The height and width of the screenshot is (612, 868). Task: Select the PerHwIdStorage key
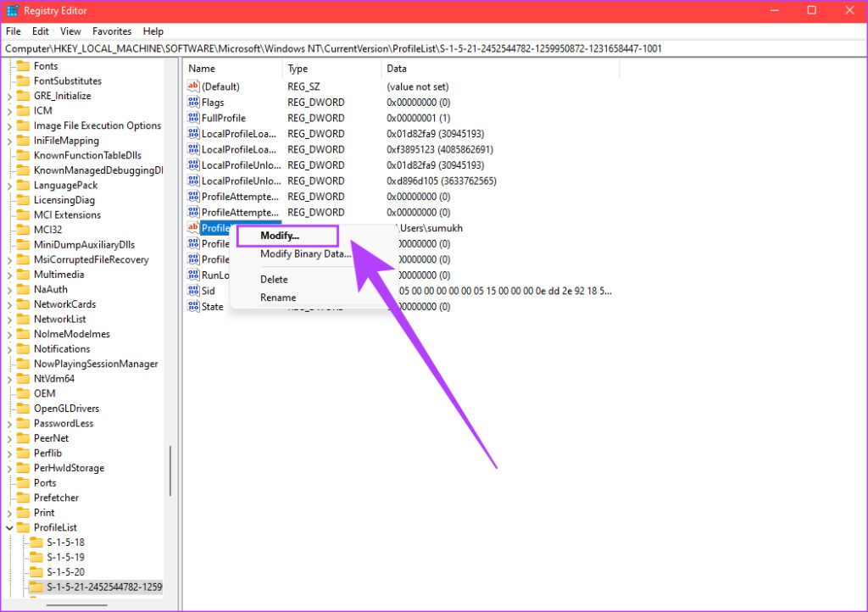coord(69,468)
